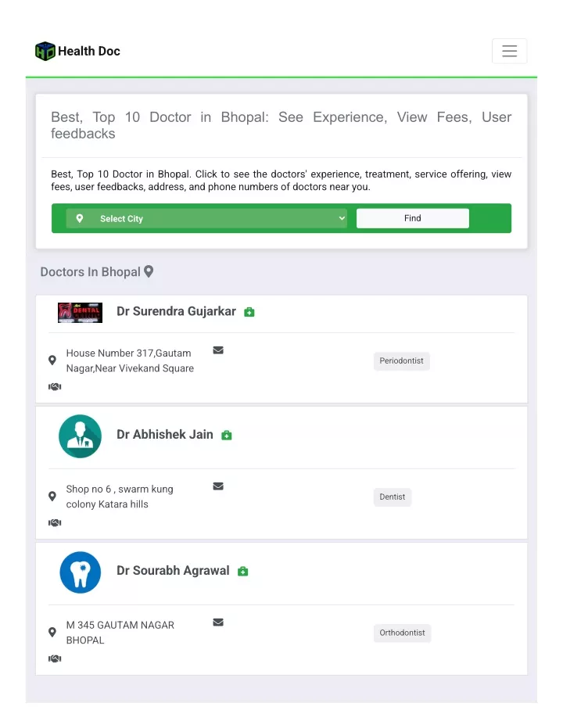Image resolution: width=563 pixels, height=728 pixels.
Task: Click the handshake icon under Katara hills address
Action: tap(55, 523)
